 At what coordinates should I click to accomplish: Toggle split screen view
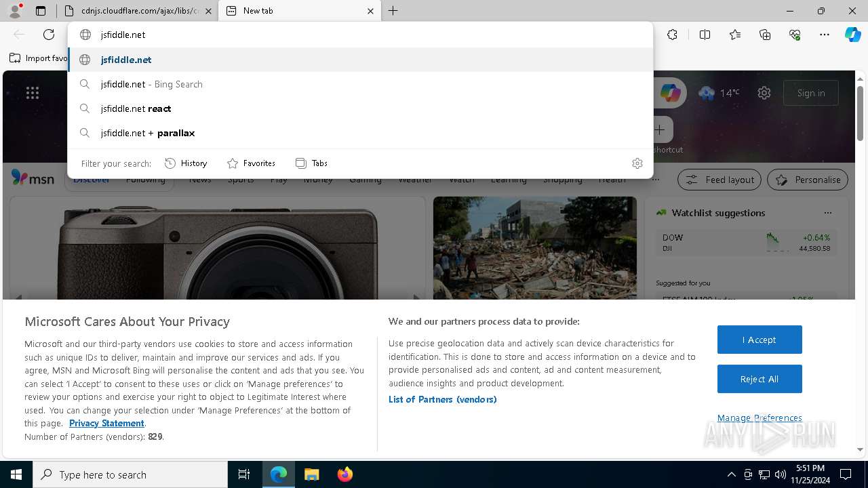tap(705, 35)
